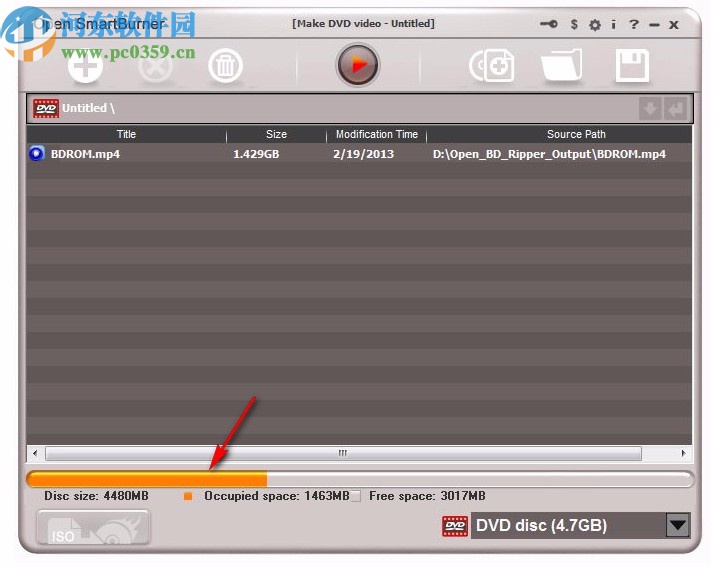713x567 pixels.
Task: Click the 2/19/2013 modification date cell
Action: pyautogui.click(x=363, y=154)
